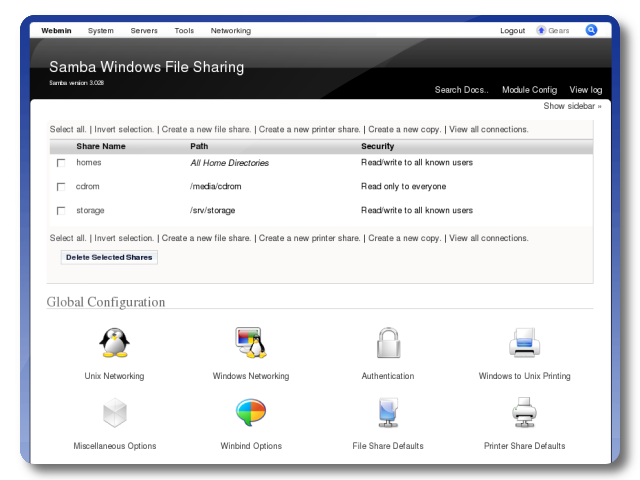Open the Windows Networking icon
This screenshot has height=480, width=640.
pos(250,343)
